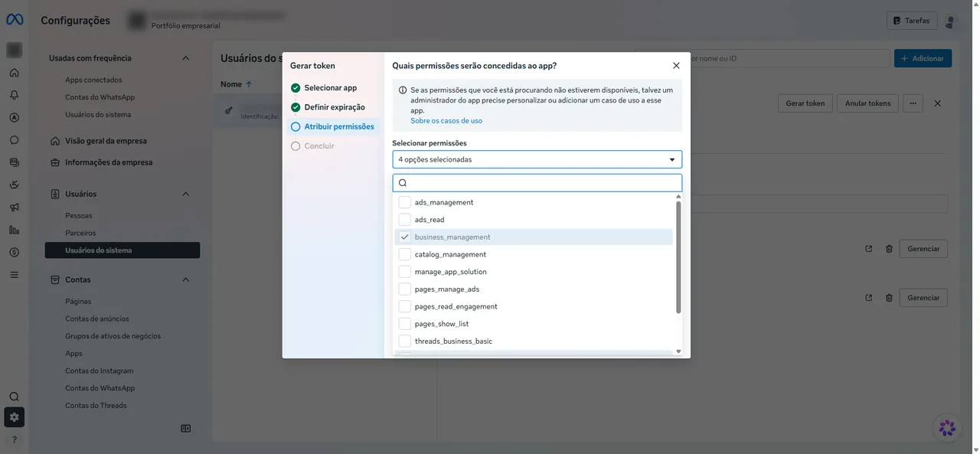Open Pessoas in the Usuários menu
Viewport: 980px width, 454px height.
(x=79, y=216)
